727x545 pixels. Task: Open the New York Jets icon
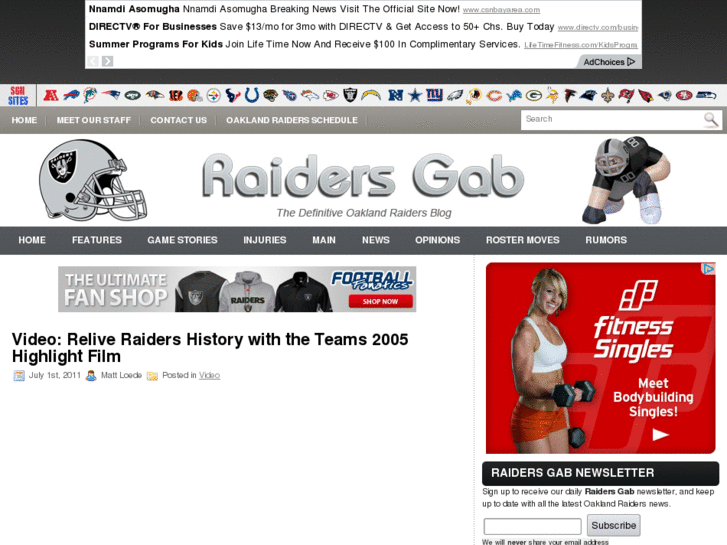coord(133,96)
